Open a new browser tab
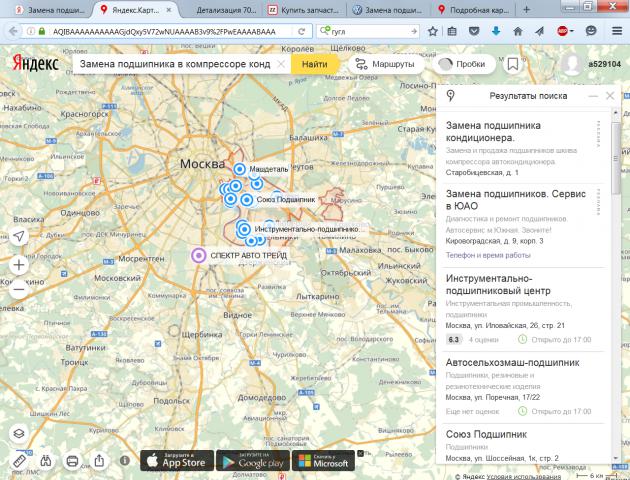 [x=526, y=10]
